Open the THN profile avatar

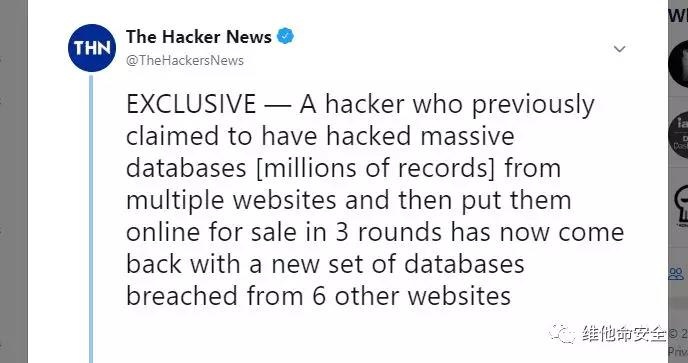92,48
